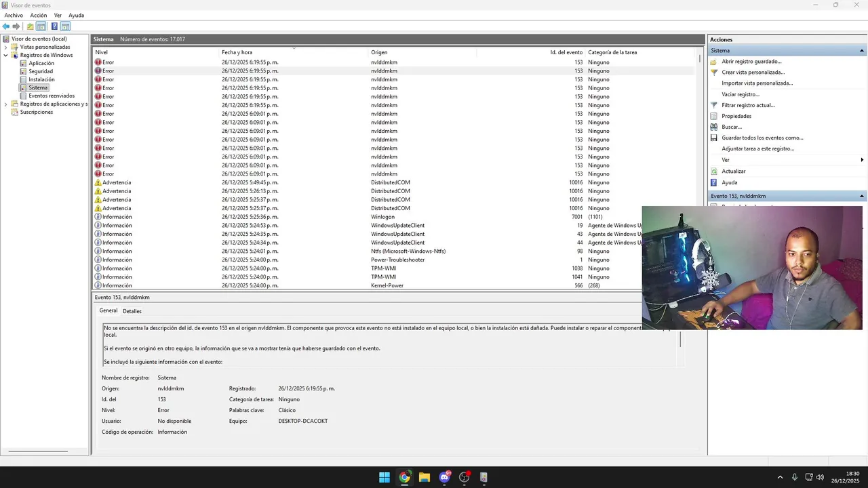Select Eventos reenviados in the tree
The image size is (868, 488).
click(52, 96)
